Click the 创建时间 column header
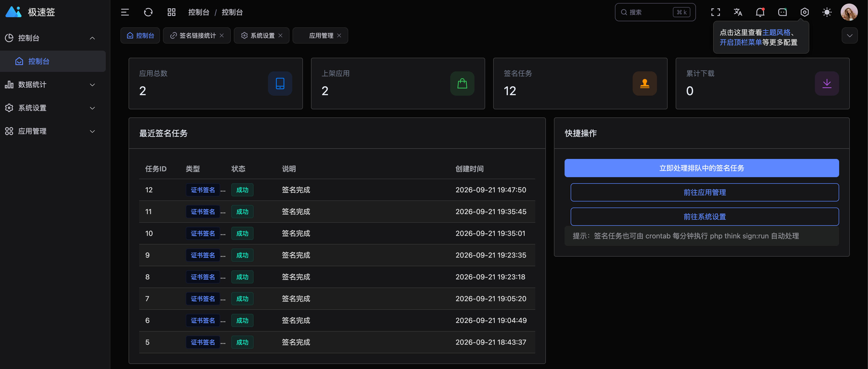This screenshot has width=868, height=369. (x=469, y=169)
